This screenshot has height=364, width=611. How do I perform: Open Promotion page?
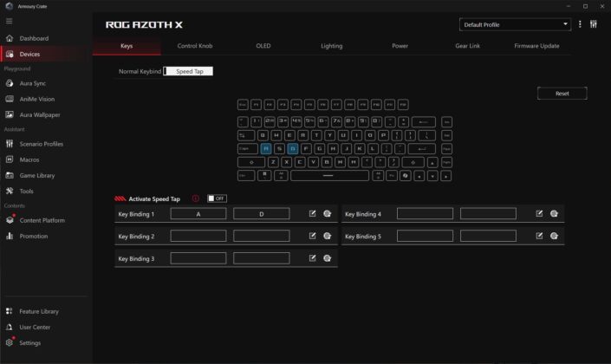[34, 237]
